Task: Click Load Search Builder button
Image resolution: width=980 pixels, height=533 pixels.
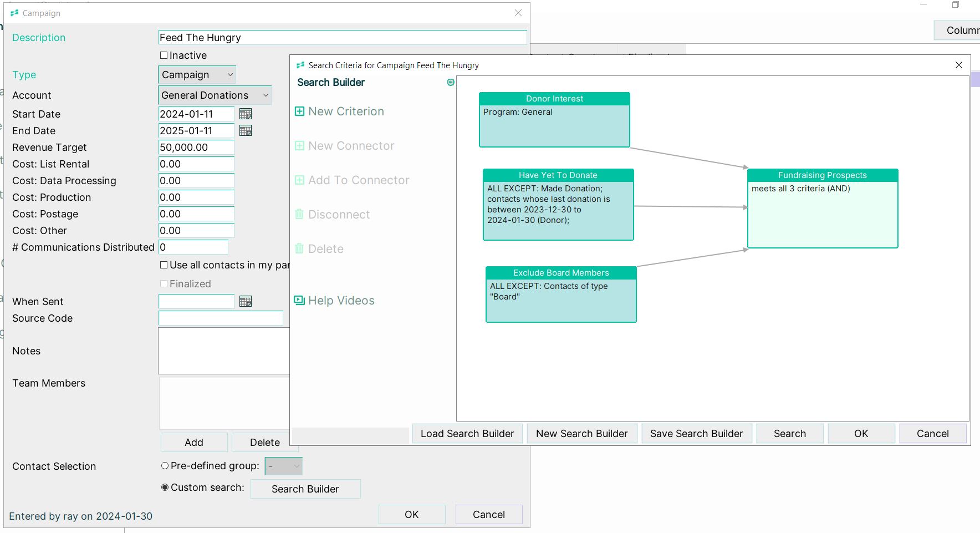Action: tap(467, 434)
